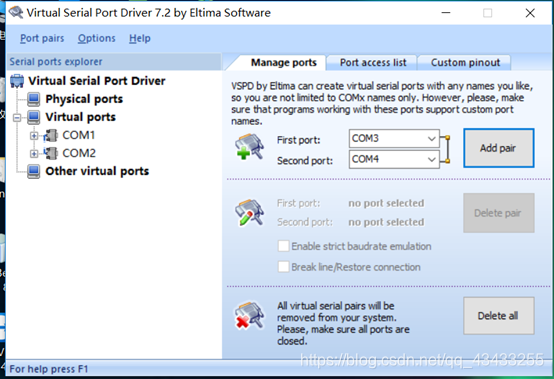
Task: Select Physical ports in the tree
Action: click(x=84, y=99)
